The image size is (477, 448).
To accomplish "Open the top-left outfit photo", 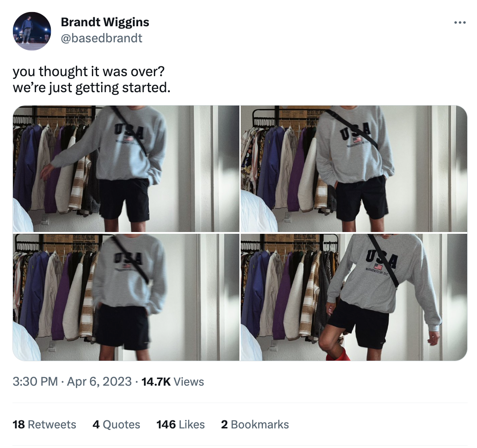I will coord(126,169).
